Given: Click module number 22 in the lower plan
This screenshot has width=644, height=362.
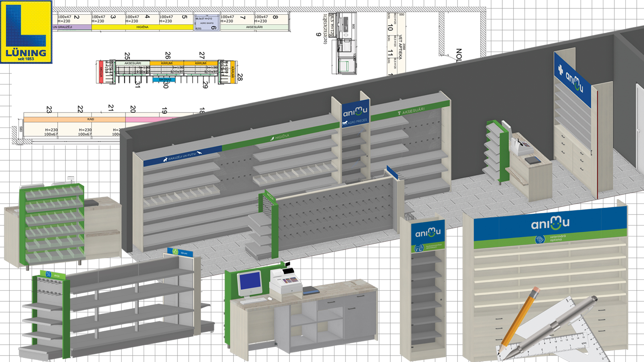Looking at the screenshot, I should pos(80,109).
